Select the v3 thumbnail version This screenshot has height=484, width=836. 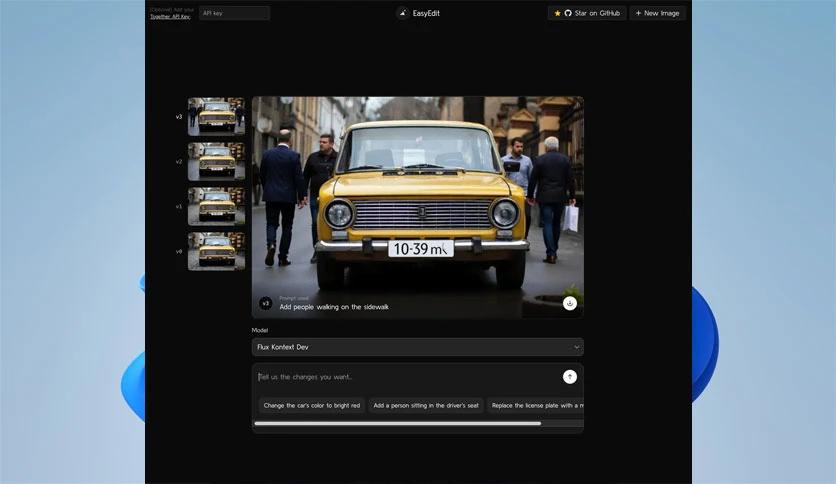pyautogui.click(x=216, y=116)
